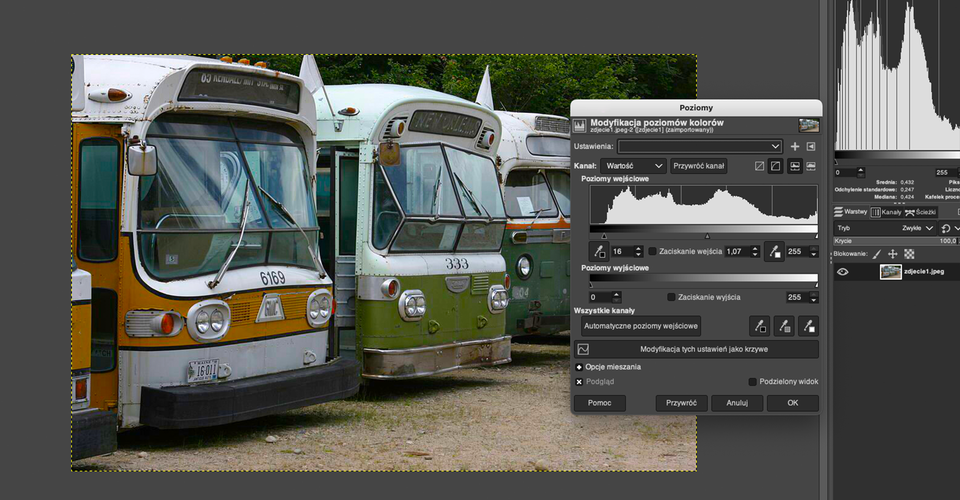Image resolution: width=960 pixels, height=500 pixels.
Task: Click black input level slider handle
Action: (604, 236)
